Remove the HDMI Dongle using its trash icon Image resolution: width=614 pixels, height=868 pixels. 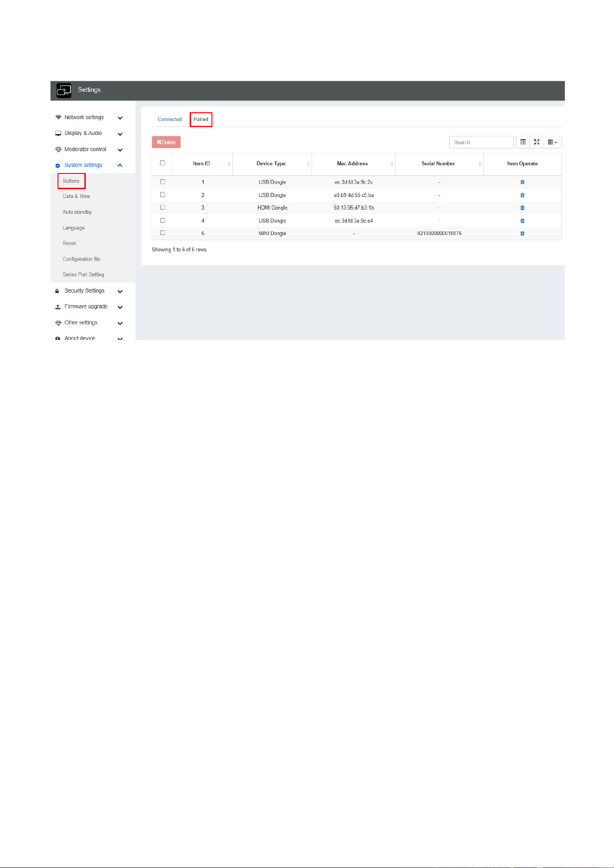[x=522, y=208]
